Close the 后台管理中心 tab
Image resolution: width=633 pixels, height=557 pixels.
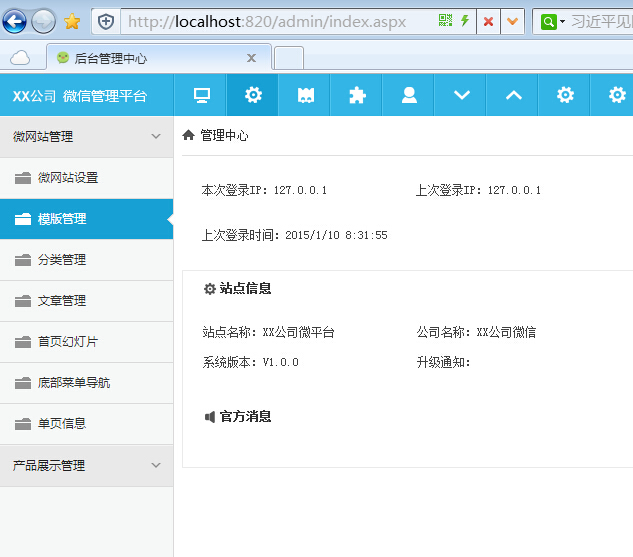point(252,58)
